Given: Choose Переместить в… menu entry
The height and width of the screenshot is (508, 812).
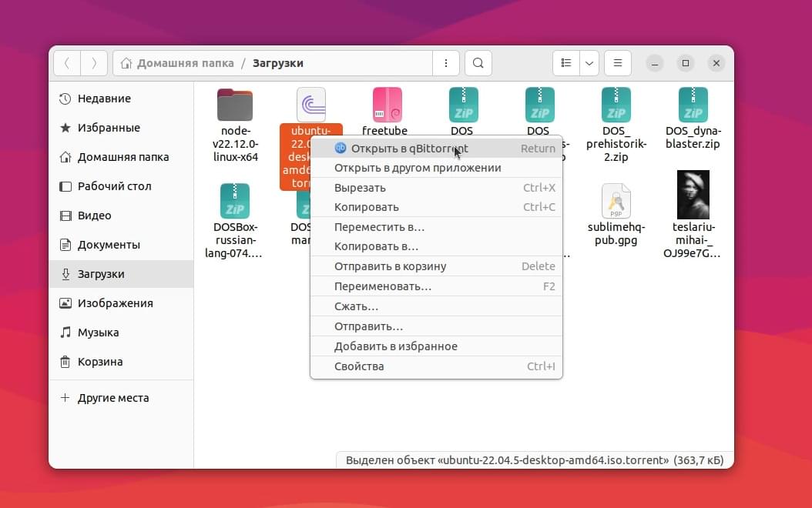Looking at the screenshot, I should coord(436,227).
